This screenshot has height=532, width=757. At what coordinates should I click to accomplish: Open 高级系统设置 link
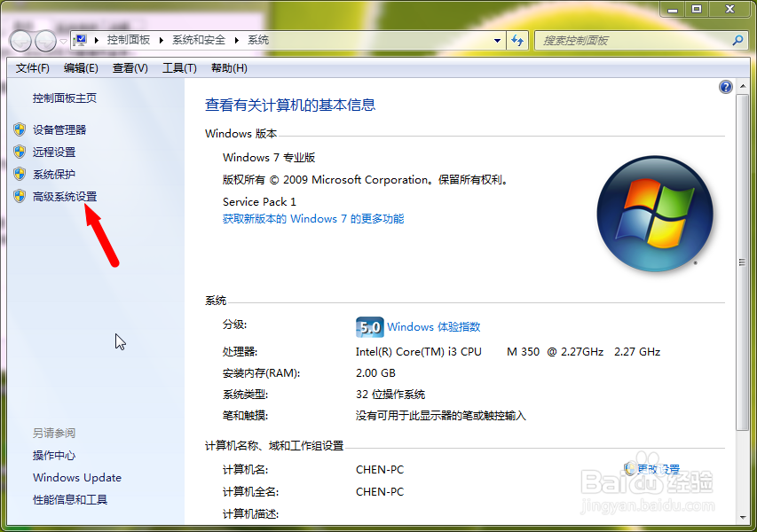(65, 196)
